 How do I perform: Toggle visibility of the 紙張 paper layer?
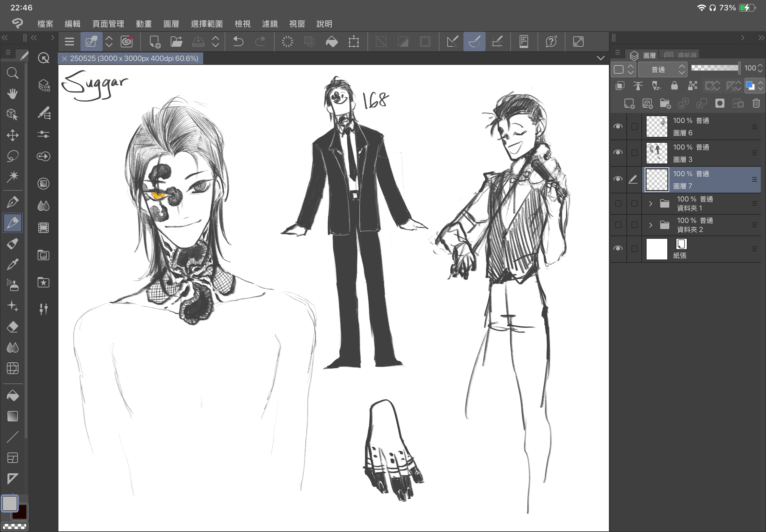pos(618,249)
